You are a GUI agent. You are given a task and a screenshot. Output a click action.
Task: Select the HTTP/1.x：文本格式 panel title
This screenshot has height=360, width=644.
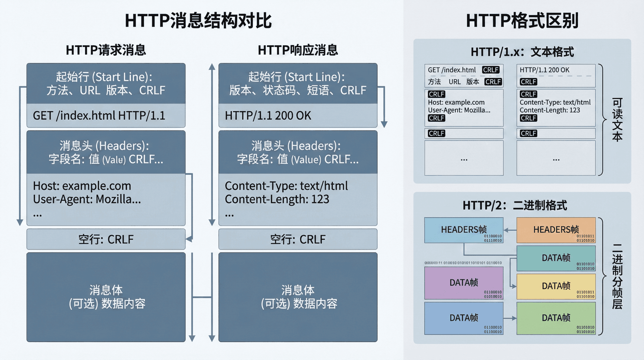522,52
